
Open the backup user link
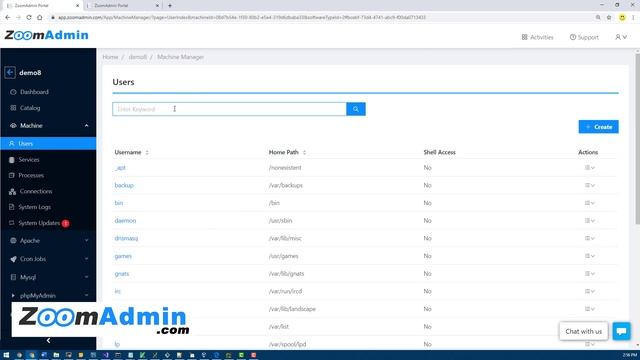(124, 185)
